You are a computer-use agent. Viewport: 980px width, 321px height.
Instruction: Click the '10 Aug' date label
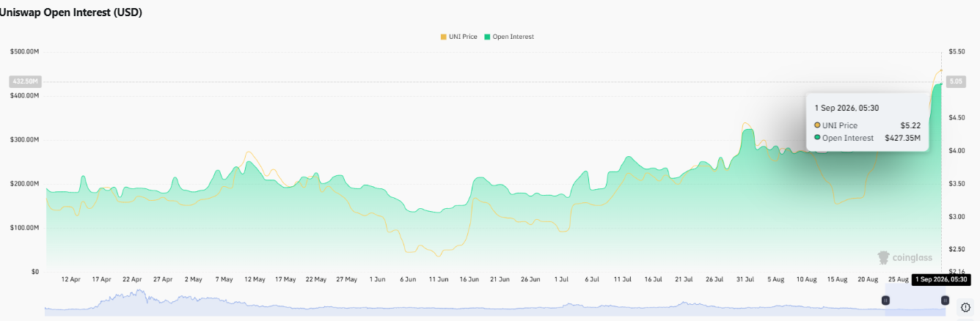(806, 279)
